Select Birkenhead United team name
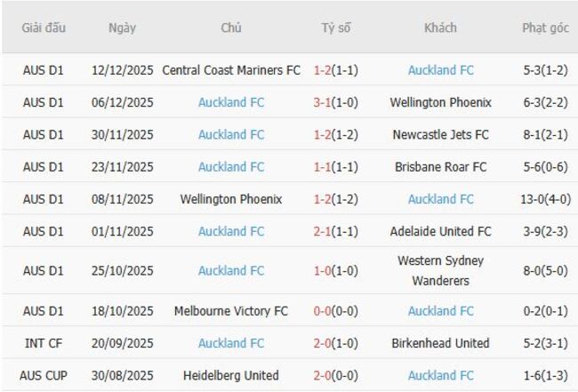 (x=440, y=343)
